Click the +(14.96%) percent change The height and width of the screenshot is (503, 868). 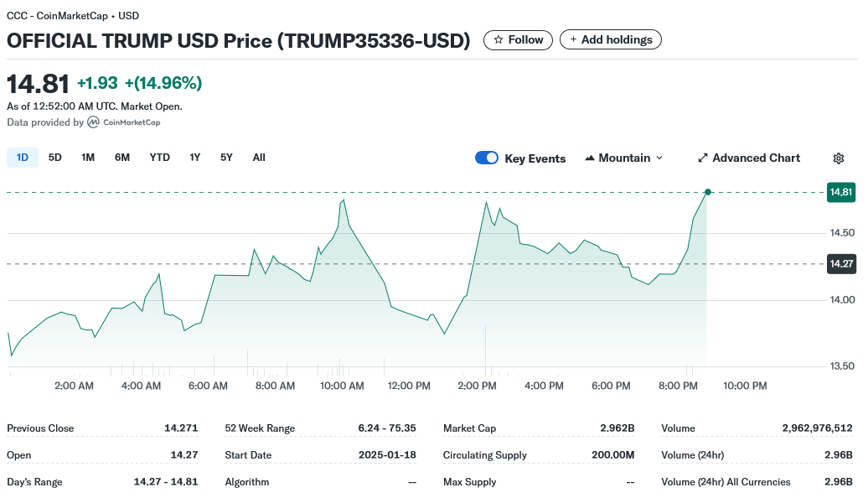coord(163,83)
